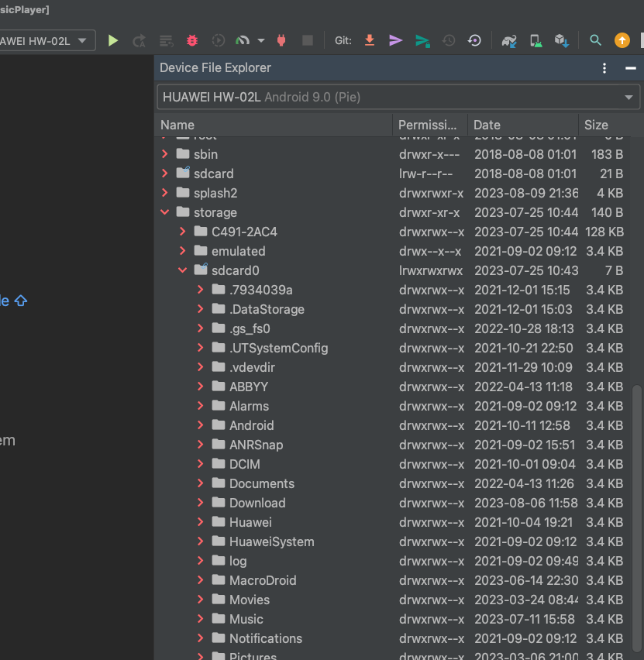
Task: Open Device File Explorer options menu
Action: 604,68
